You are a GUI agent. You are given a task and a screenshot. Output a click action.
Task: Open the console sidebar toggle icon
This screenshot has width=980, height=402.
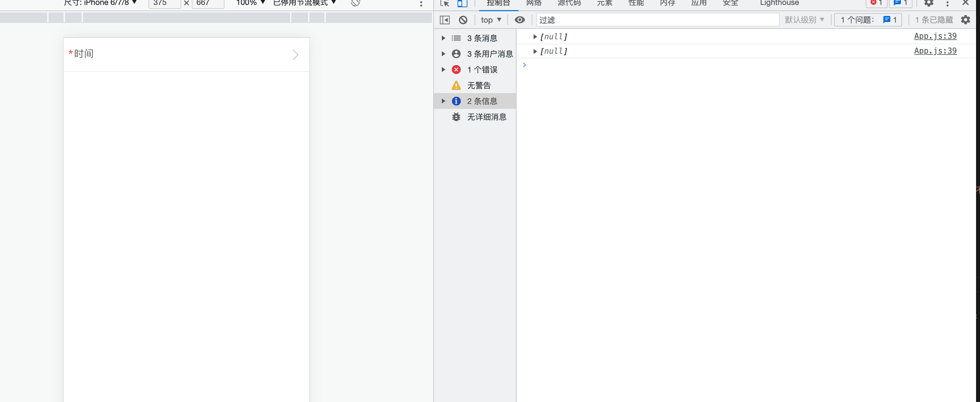(x=445, y=19)
